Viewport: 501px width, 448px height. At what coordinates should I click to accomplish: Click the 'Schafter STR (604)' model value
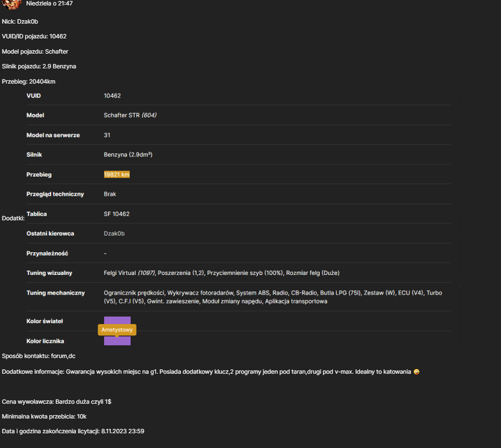click(x=130, y=115)
